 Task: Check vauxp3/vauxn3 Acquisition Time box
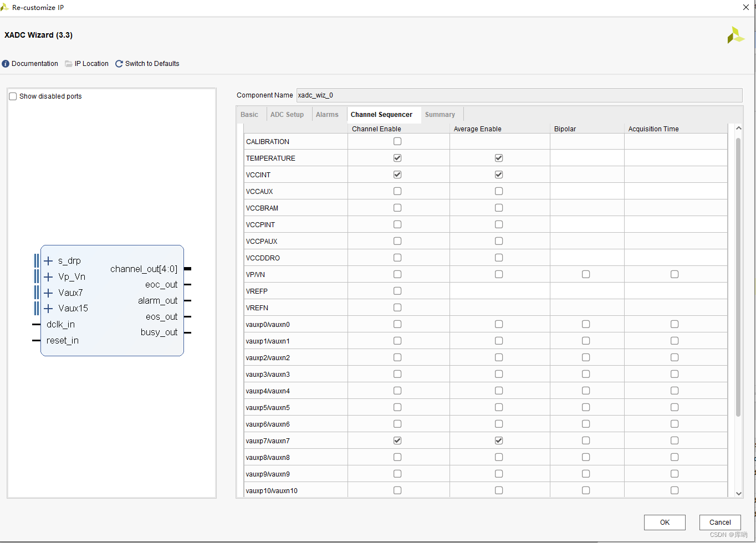point(675,374)
